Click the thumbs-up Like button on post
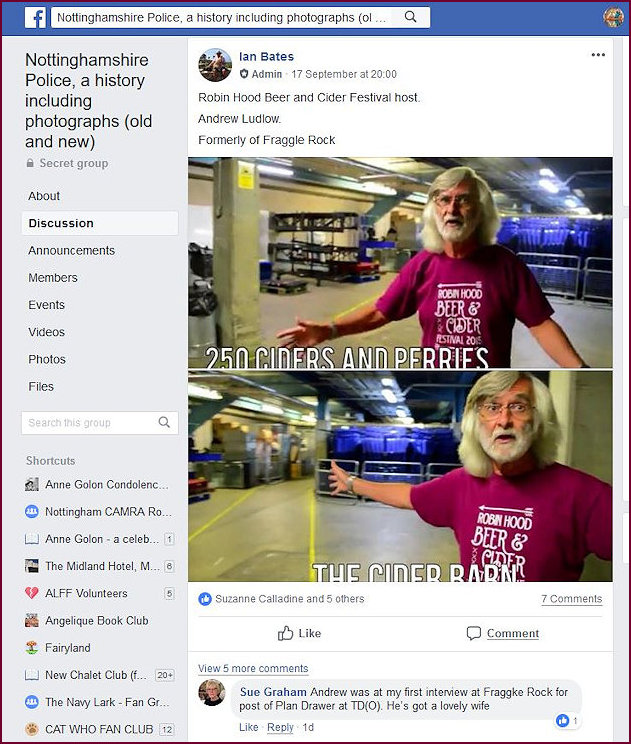 [x=299, y=633]
